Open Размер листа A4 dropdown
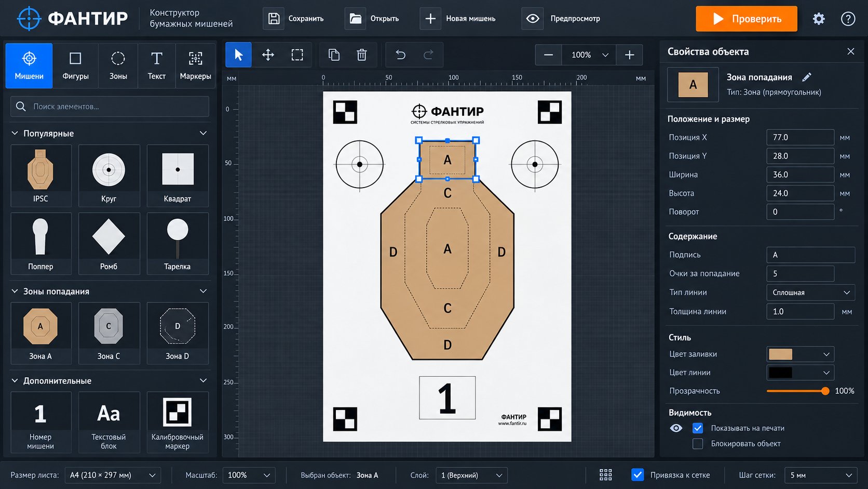 pos(113,475)
